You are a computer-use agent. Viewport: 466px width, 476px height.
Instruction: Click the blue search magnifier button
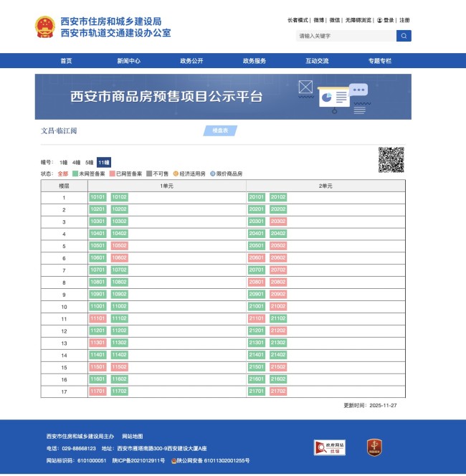pos(404,36)
